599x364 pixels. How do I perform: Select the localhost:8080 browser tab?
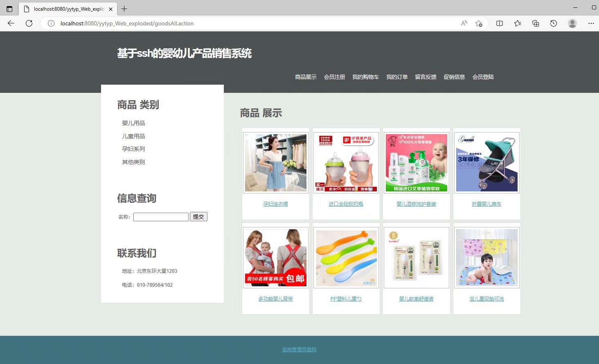point(68,9)
